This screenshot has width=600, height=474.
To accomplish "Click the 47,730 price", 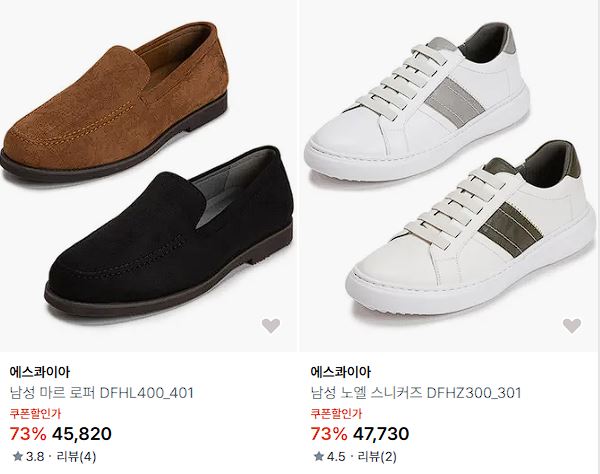I will click(x=381, y=434).
